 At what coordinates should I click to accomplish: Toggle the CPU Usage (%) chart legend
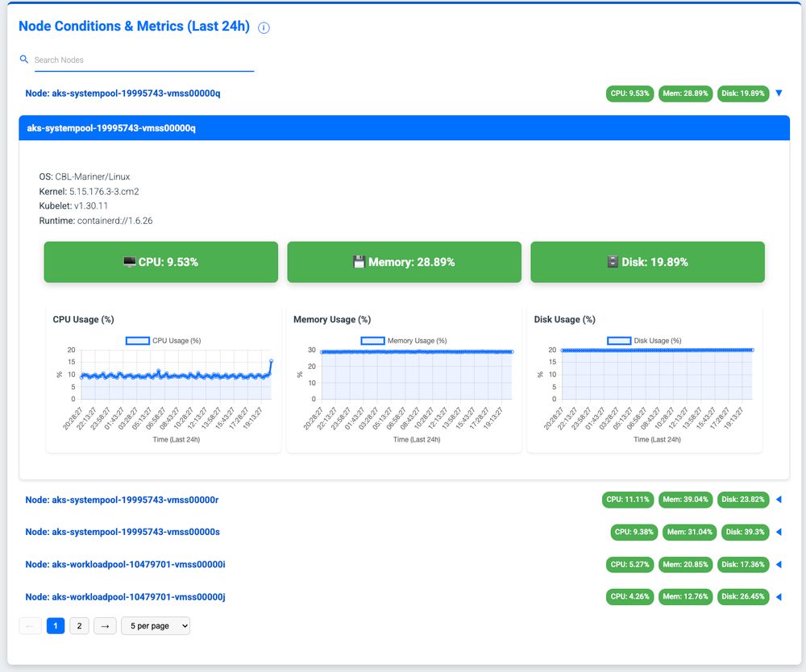pyautogui.click(x=164, y=341)
